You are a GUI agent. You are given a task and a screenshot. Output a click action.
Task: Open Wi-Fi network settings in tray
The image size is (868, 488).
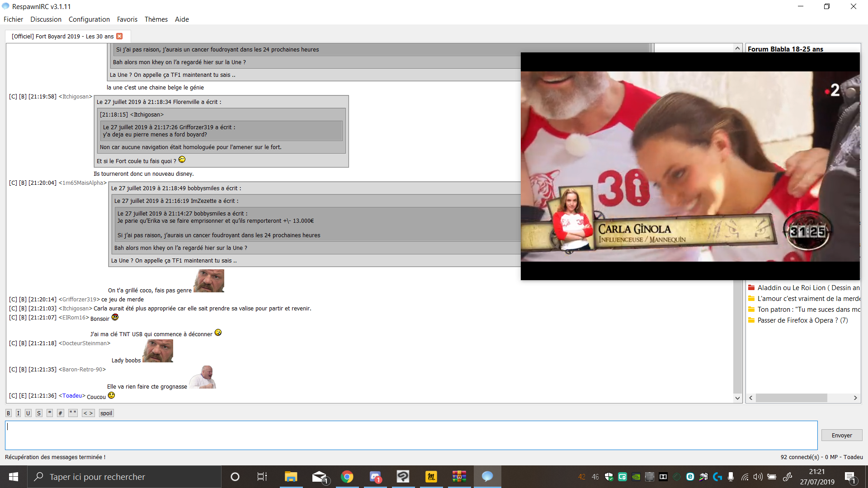click(x=745, y=477)
